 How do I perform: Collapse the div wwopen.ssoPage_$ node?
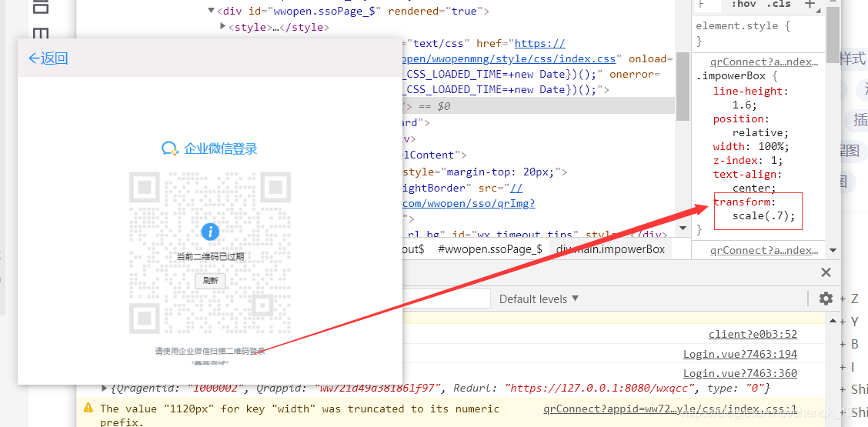(x=211, y=11)
